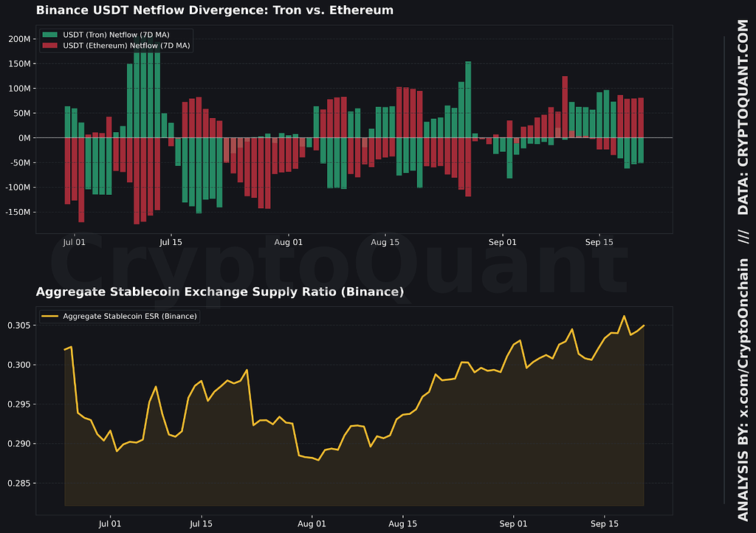Click the 'ANALYSIS BY: x.com/CryptoOnchain' vertical text

pos(743,389)
